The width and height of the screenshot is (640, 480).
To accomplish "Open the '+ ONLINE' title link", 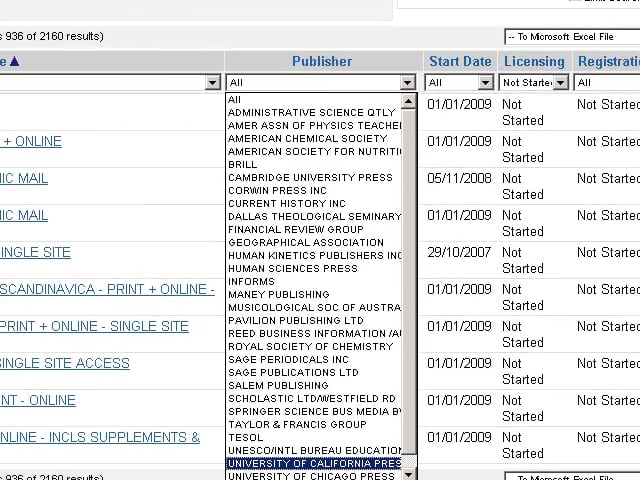I will [x=31, y=142].
